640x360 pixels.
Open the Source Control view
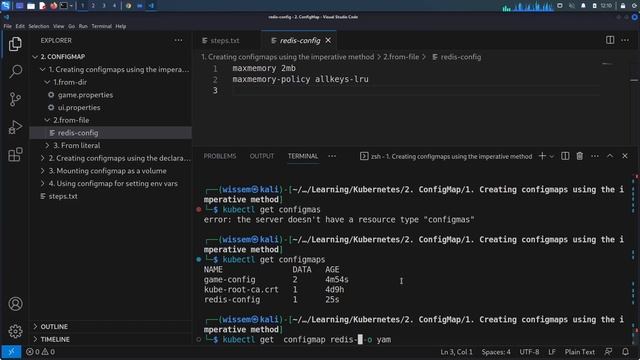click(x=15, y=99)
